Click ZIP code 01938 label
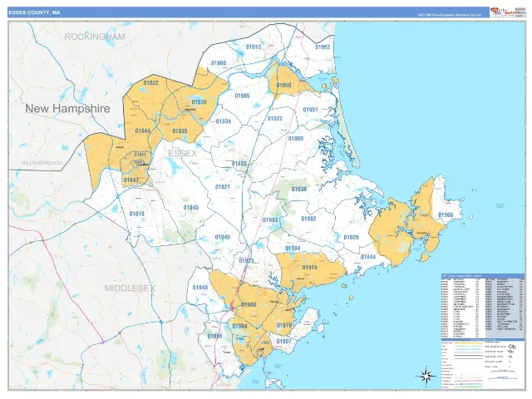The width and height of the screenshot is (532, 399). click(x=299, y=189)
